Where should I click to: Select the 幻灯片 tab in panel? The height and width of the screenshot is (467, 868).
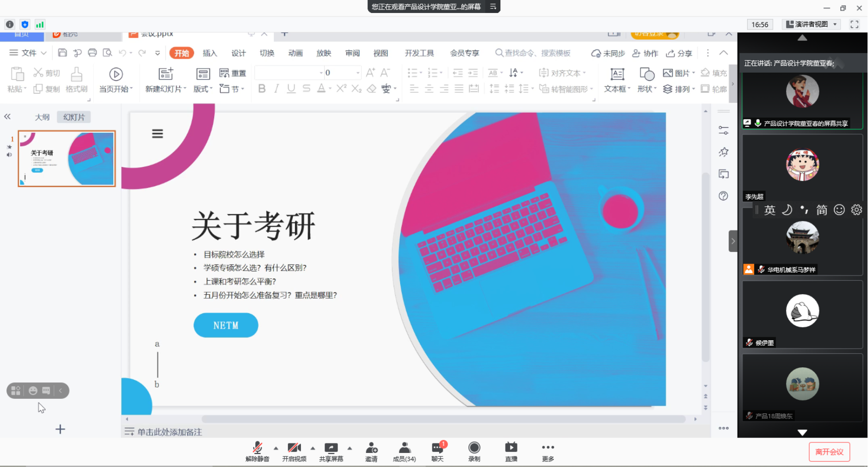click(x=74, y=117)
